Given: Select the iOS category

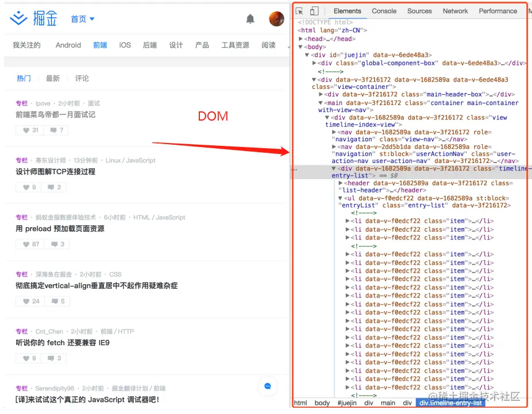Looking at the screenshot, I should [125, 45].
